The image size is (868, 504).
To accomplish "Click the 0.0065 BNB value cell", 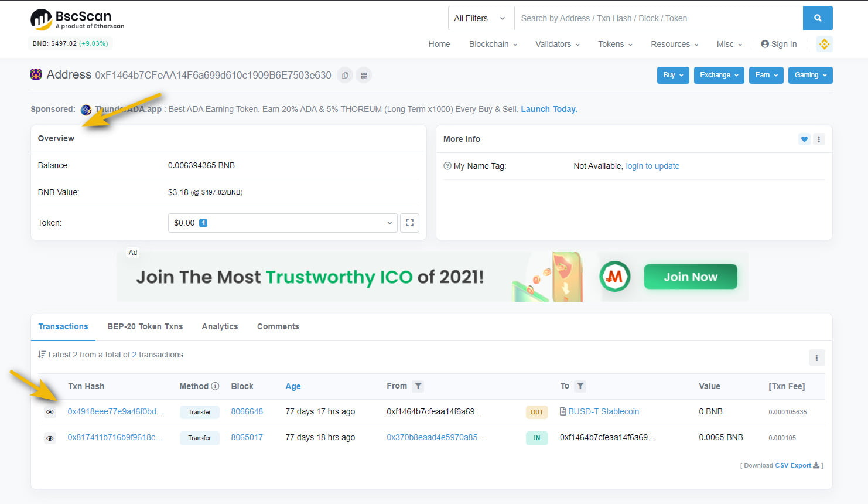I will pos(721,437).
